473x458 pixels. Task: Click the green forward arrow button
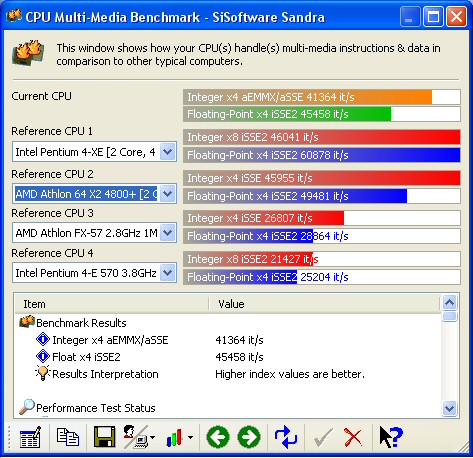249,437
